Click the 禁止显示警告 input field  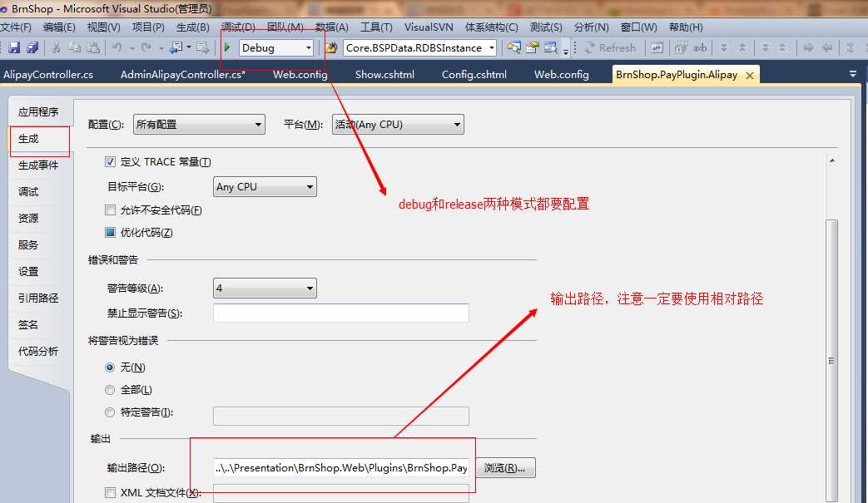click(341, 313)
